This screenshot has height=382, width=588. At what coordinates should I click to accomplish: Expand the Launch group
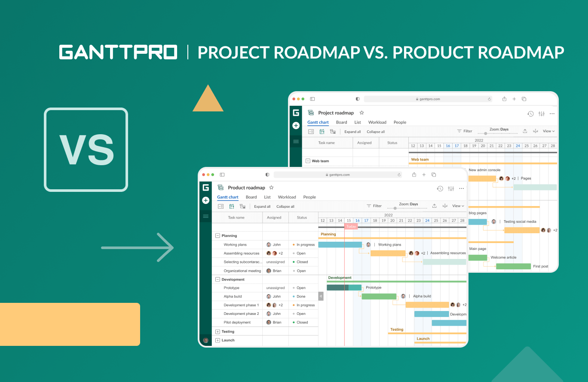coord(217,340)
